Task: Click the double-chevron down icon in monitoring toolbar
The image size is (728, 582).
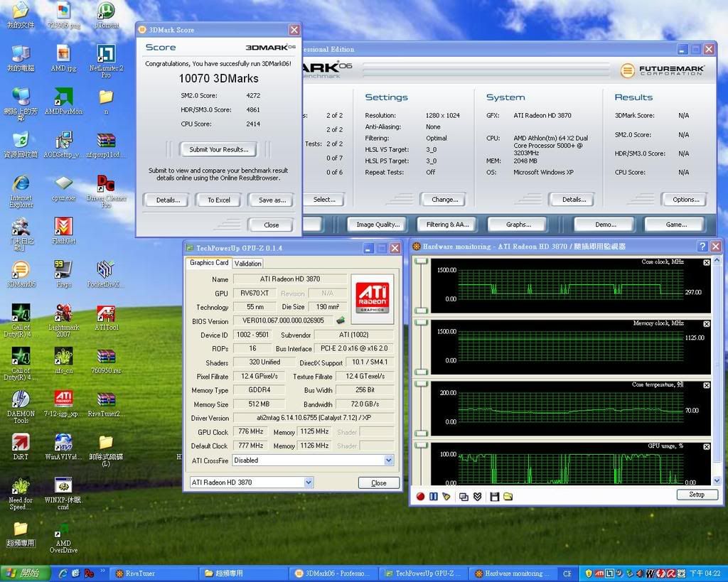Action: 477,497
